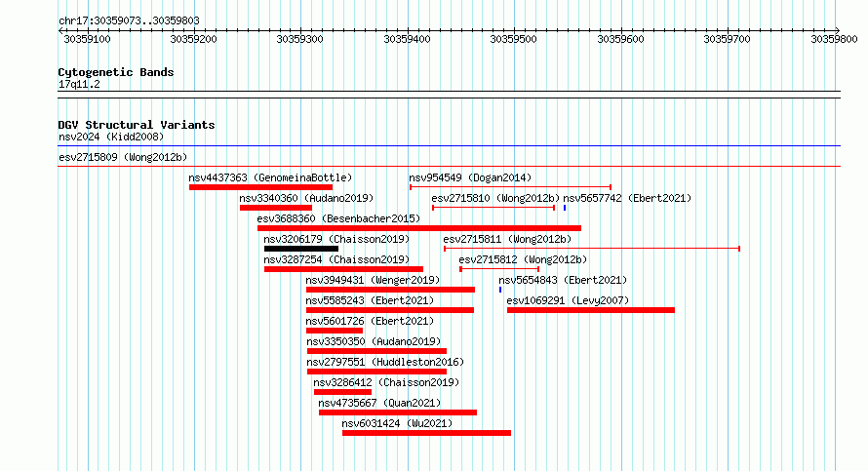
Task: Click the Cytogenetic Bands track title
Action: point(116,72)
